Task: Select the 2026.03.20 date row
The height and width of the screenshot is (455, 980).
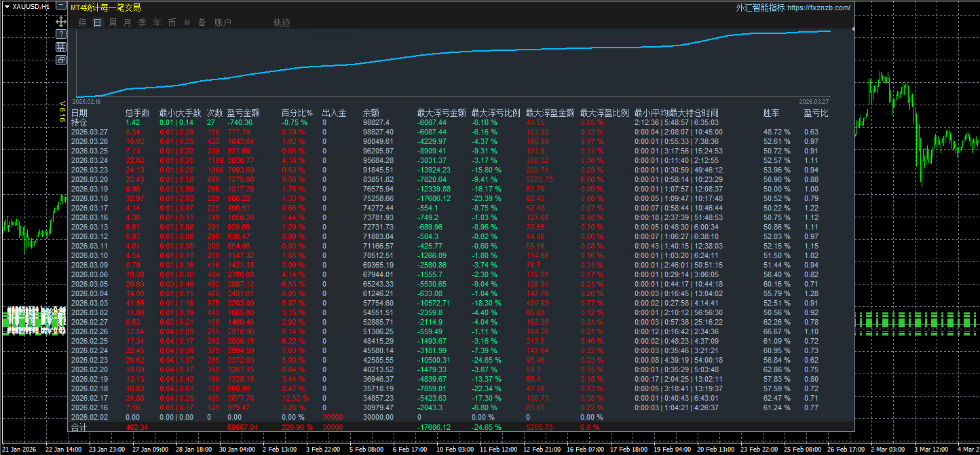Action: 90,179
